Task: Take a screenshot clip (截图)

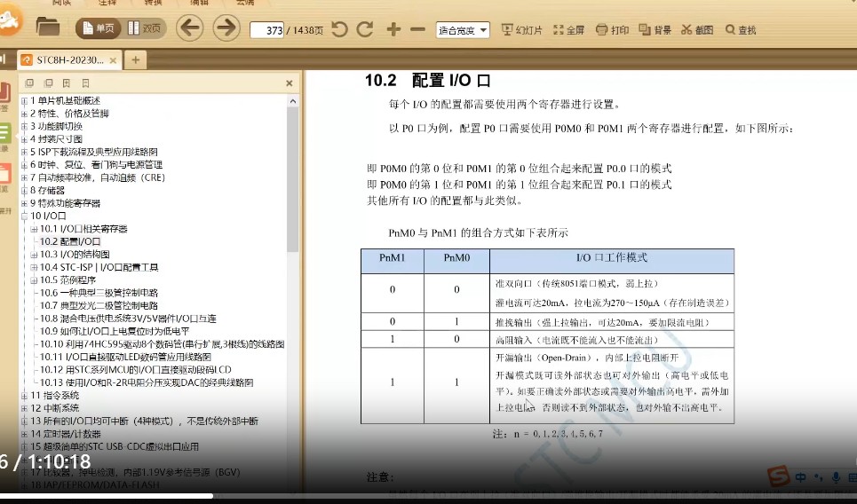Action: tap(697, 30)
